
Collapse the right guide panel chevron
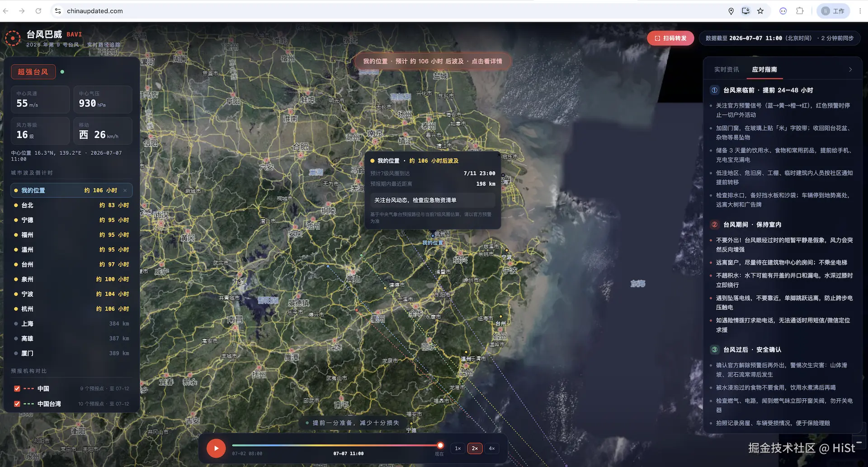pos(850,70)
